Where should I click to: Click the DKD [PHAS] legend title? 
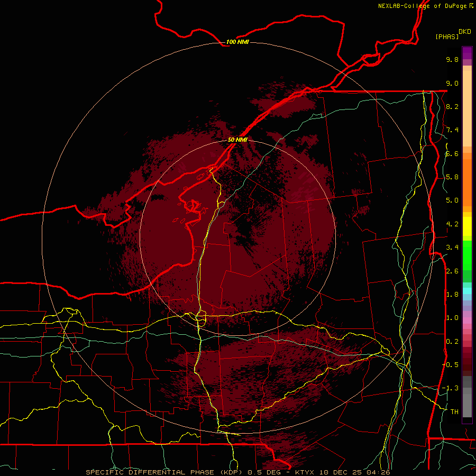(x=453, y=34)
